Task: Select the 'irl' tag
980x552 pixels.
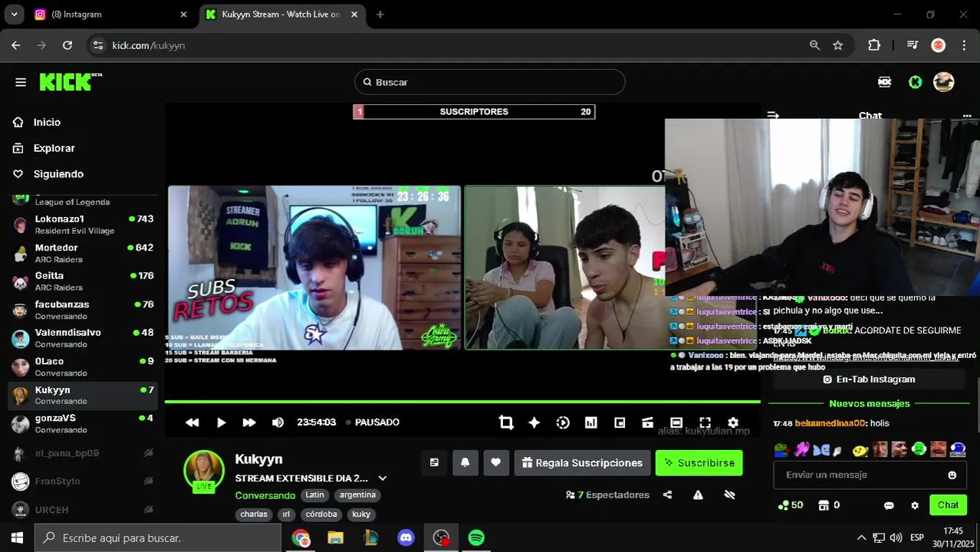Action: click(x=285, y=514)
